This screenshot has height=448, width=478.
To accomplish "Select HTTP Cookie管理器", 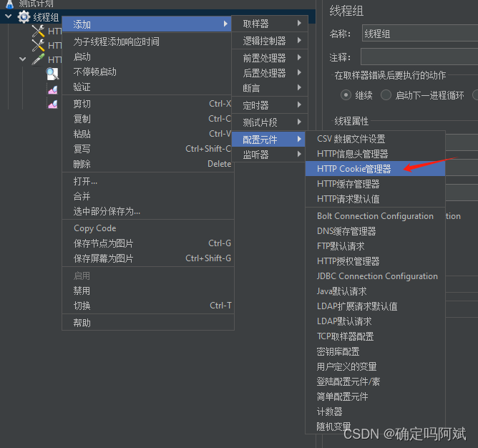I will click(x=375, y=169).
